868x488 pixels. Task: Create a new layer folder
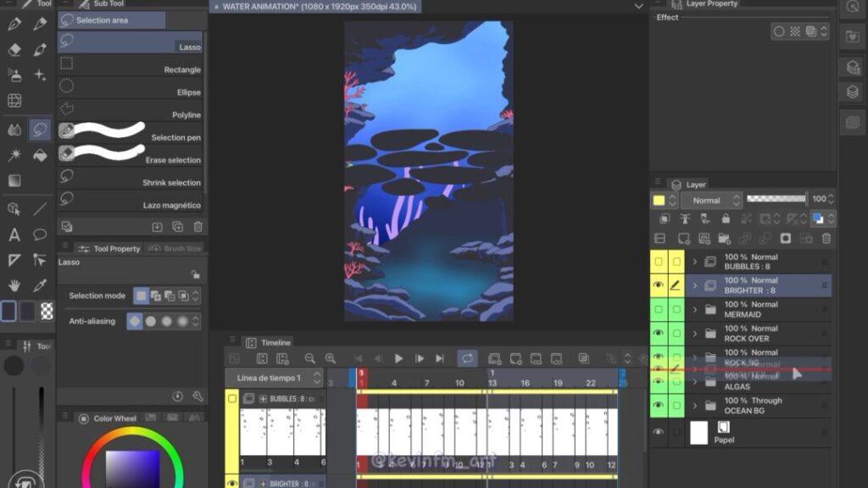pyautogui.click(x=724, y=238)
